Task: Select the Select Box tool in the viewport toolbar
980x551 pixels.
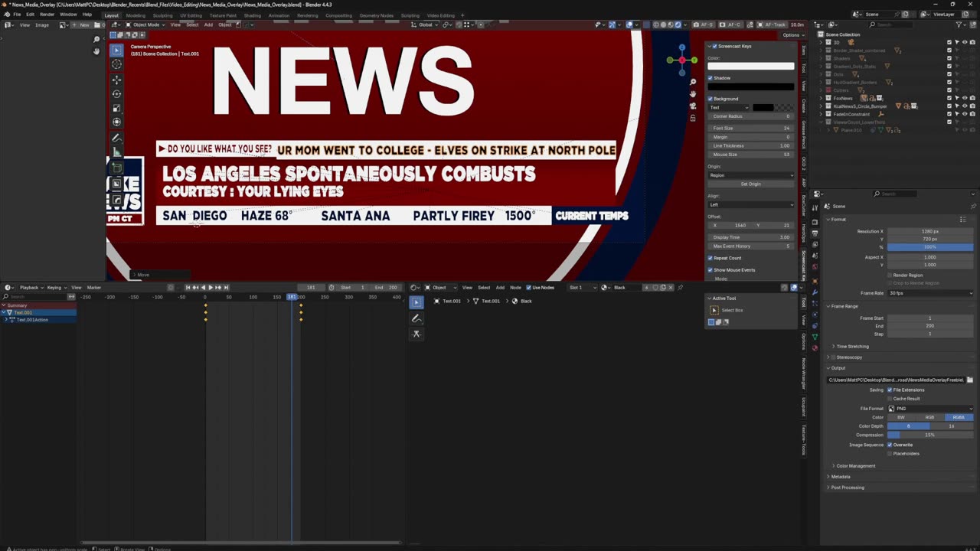Action: 116,51
